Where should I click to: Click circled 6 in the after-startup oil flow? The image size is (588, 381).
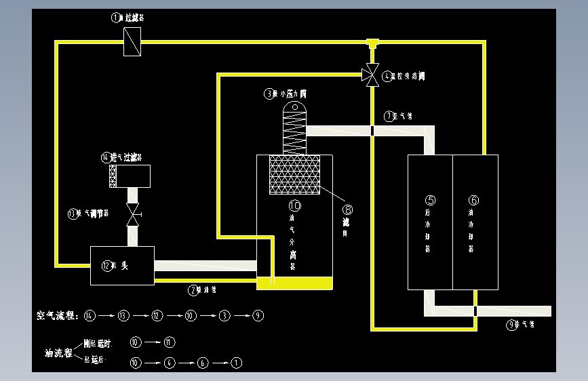[x=203, y=363]
